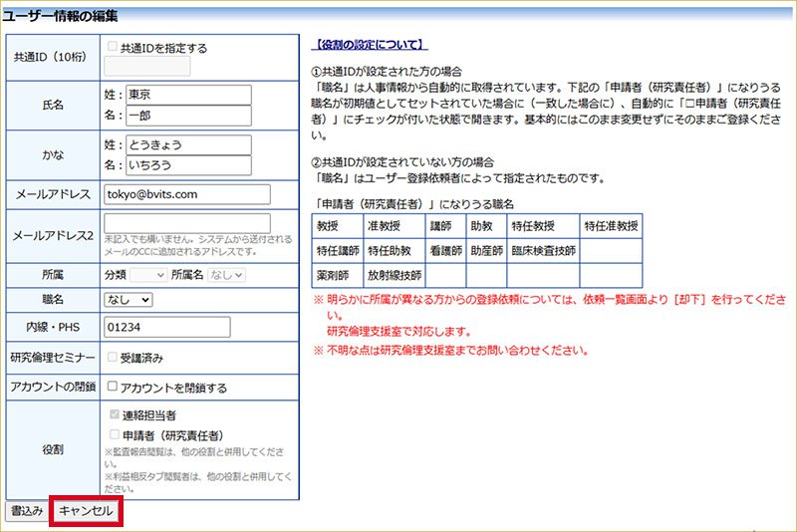Screen dimensions: 797x532
Task: Click the 共通ID（10桁） row label
Action: point(51,57)
